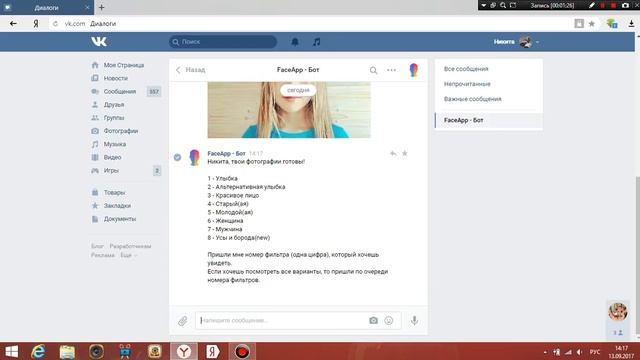Expand the Ещё footer menu
The image size is (640, 360).
point(128,255)
